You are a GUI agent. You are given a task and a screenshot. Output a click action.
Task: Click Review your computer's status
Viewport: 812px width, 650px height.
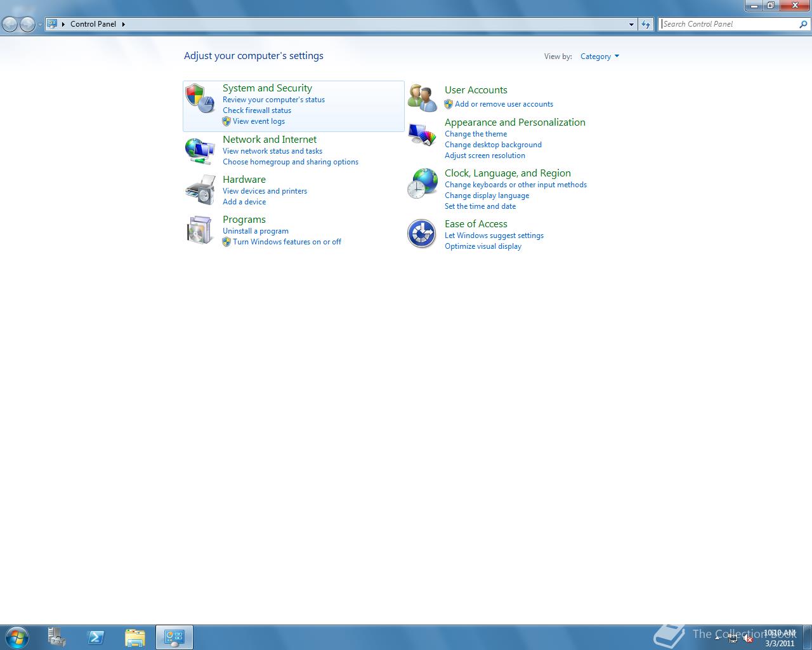273,100
